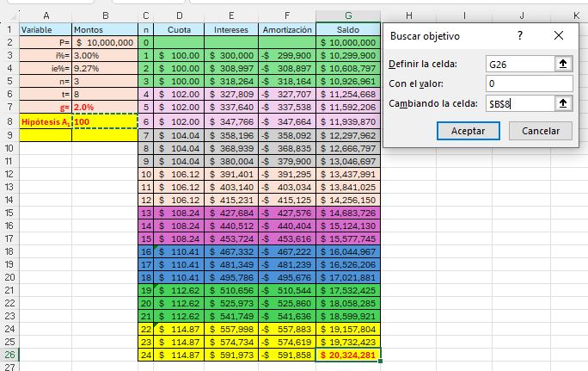Select final Saldo cell showing 20,324,281

(x=347, y=355)
